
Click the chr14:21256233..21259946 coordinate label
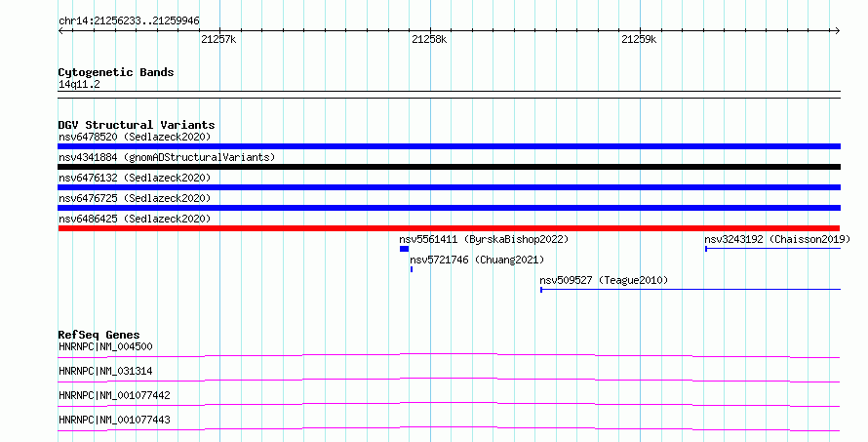pyautogui.click(x=129, y=21)
